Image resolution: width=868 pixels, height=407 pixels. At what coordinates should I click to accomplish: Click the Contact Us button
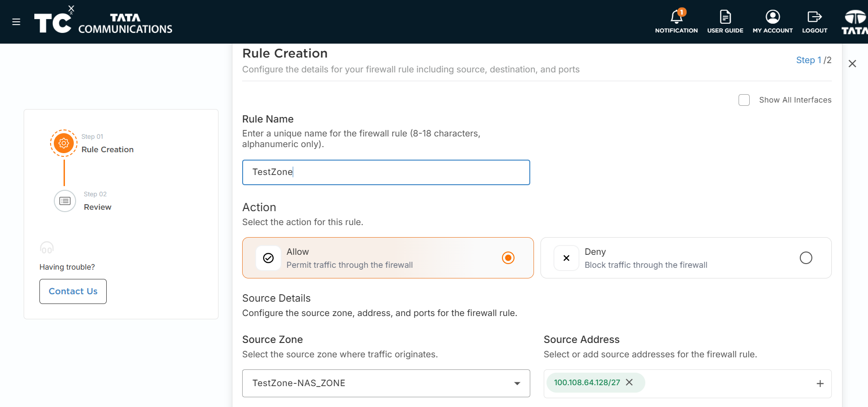coord(73,291)
